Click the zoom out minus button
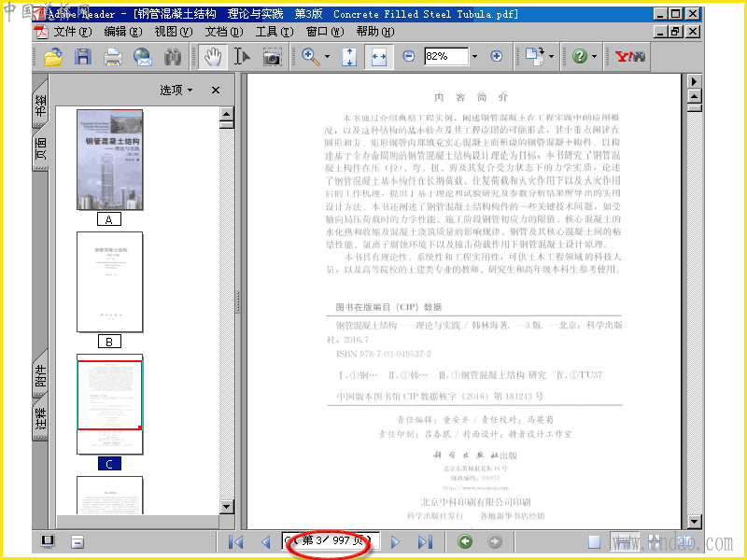The image size is (747, 560). tap(408, 56)
